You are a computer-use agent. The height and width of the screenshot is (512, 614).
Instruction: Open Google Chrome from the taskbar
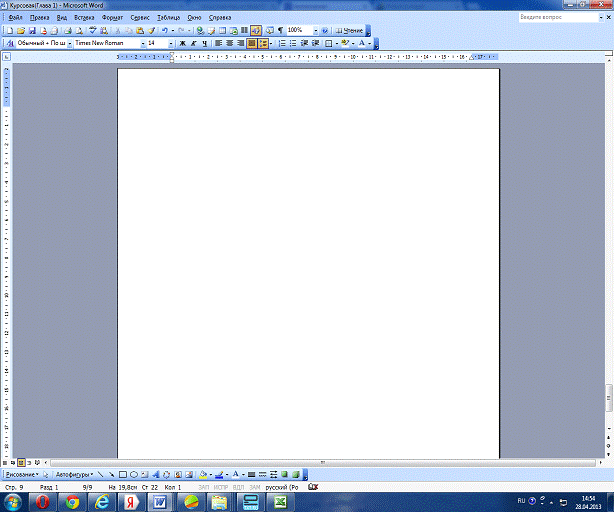72,501
